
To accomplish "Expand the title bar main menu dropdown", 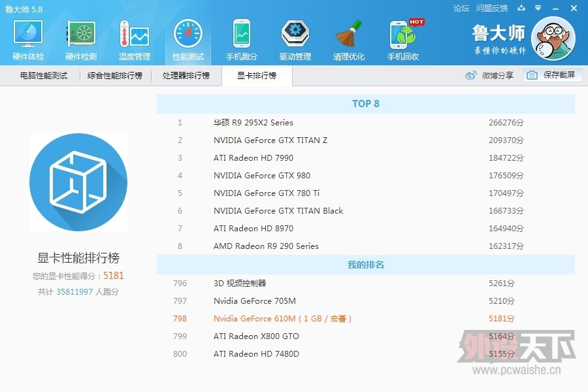I will (538, 8).
